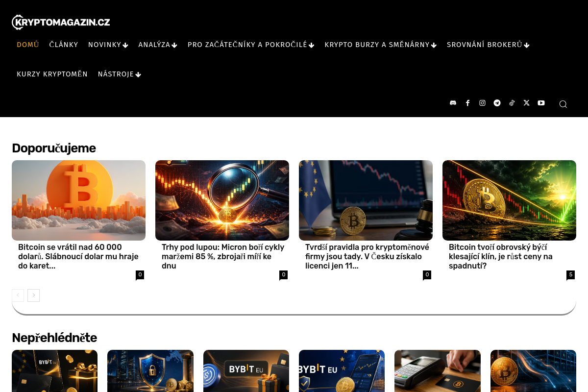Screen dimensions: 588x392
Task: Open the YouTube social icon
Action: pos(541,103)
